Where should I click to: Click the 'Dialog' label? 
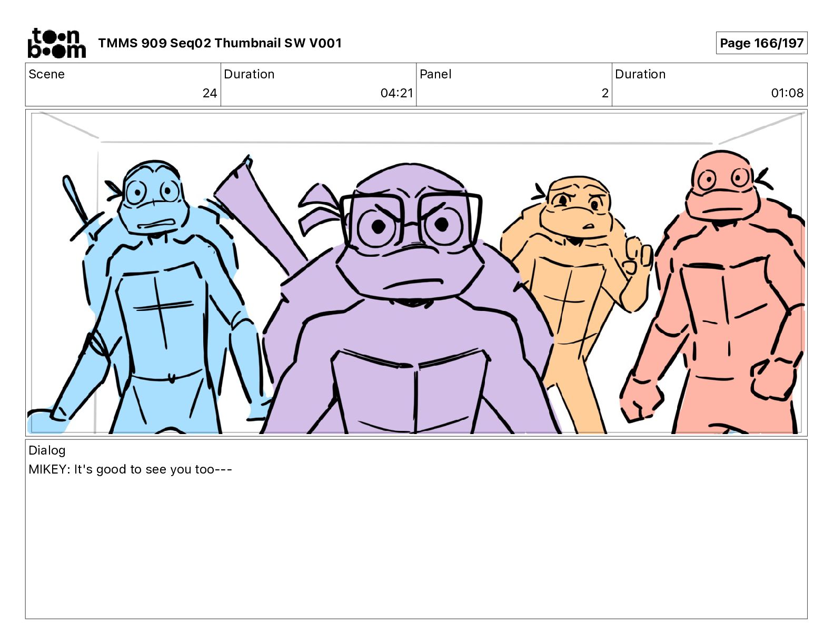(47, 450)
